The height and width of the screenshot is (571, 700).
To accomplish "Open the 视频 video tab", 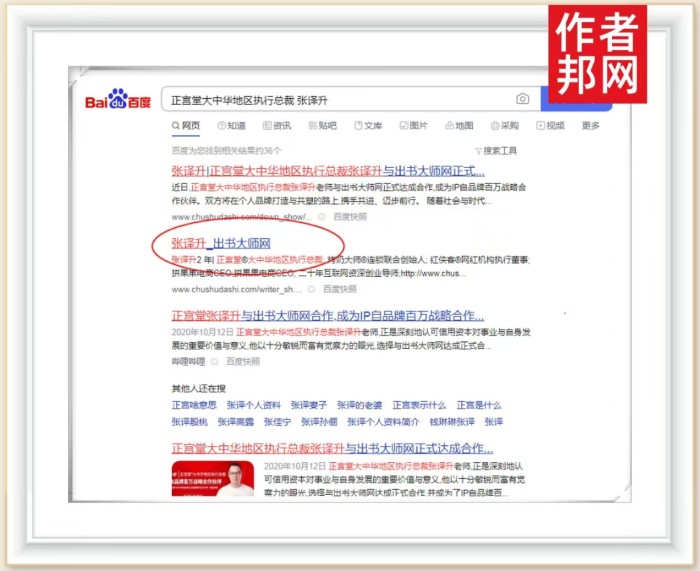I will tap(550, 126).
